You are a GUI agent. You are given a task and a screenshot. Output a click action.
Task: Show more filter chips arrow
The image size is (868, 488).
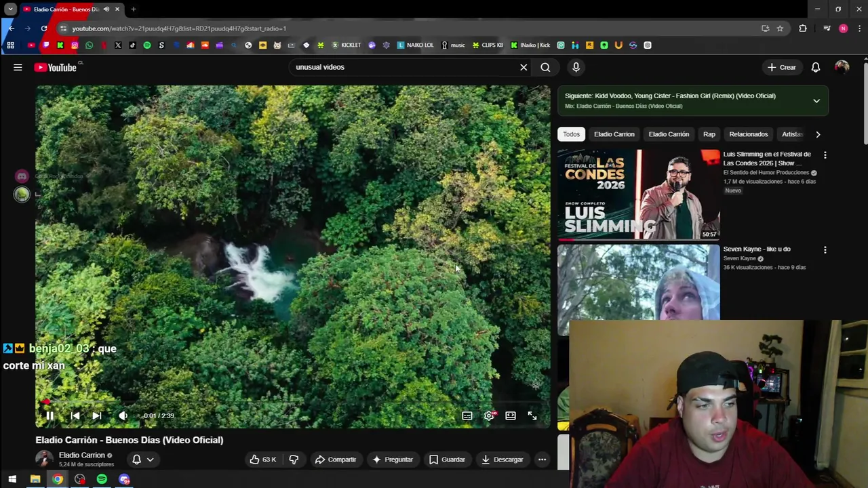click(x=818, y=134)
